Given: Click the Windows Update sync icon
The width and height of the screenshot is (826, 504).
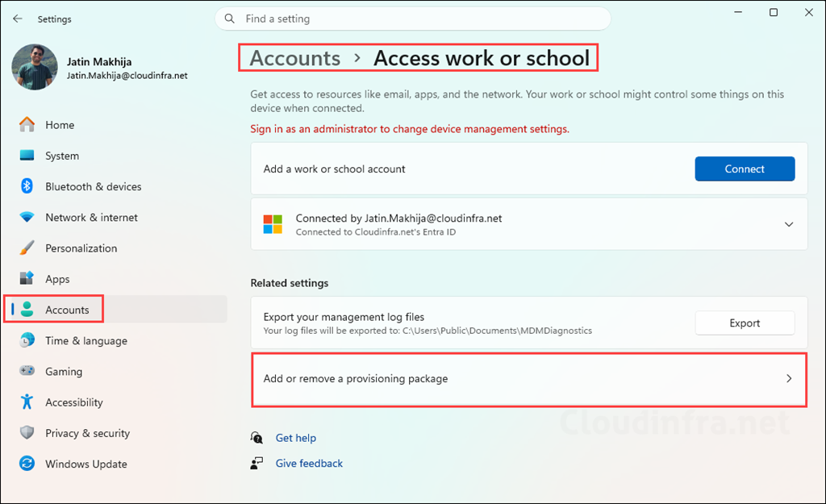Looking at the screenshot, I should (x=27, y=464).
